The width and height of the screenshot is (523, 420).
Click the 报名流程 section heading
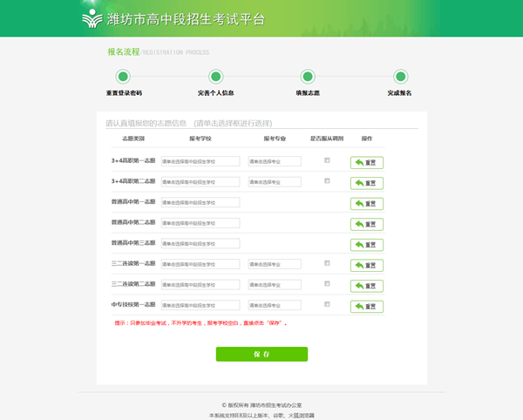click(123, 52)
